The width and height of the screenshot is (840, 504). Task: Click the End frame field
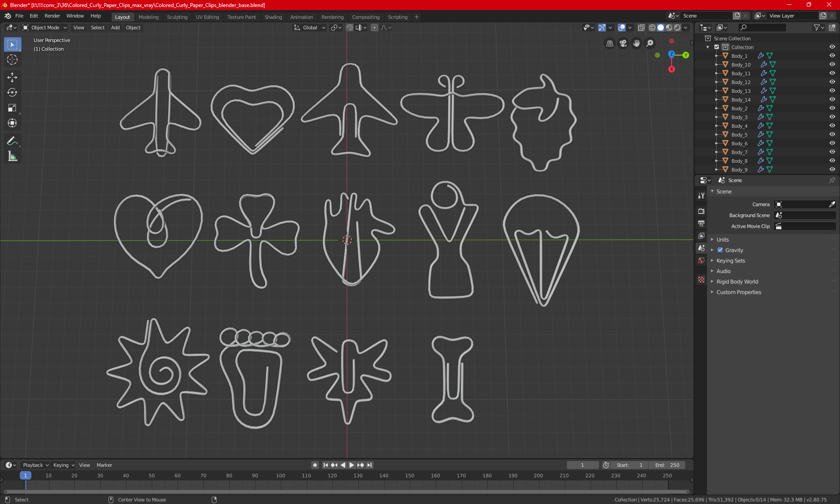667,465
